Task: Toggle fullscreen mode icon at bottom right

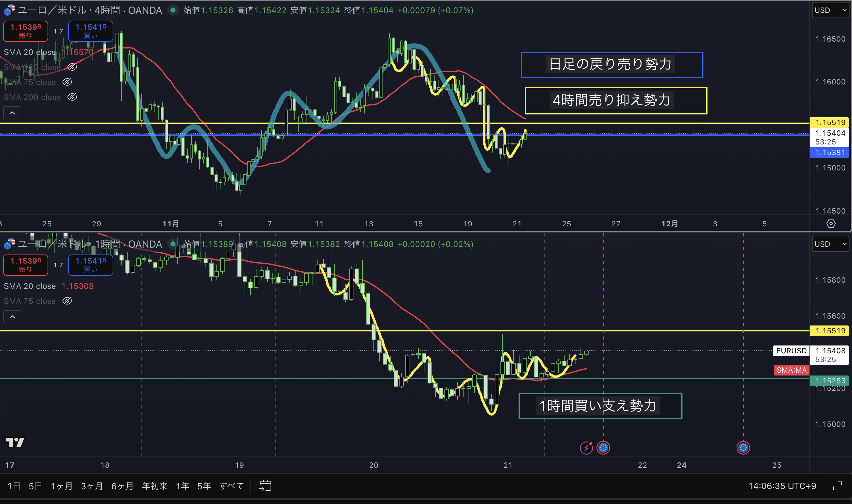Action: (x=837, y=486)
